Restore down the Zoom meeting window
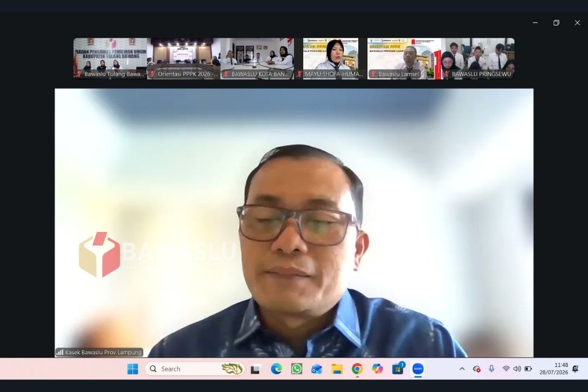 click(556, 23)
